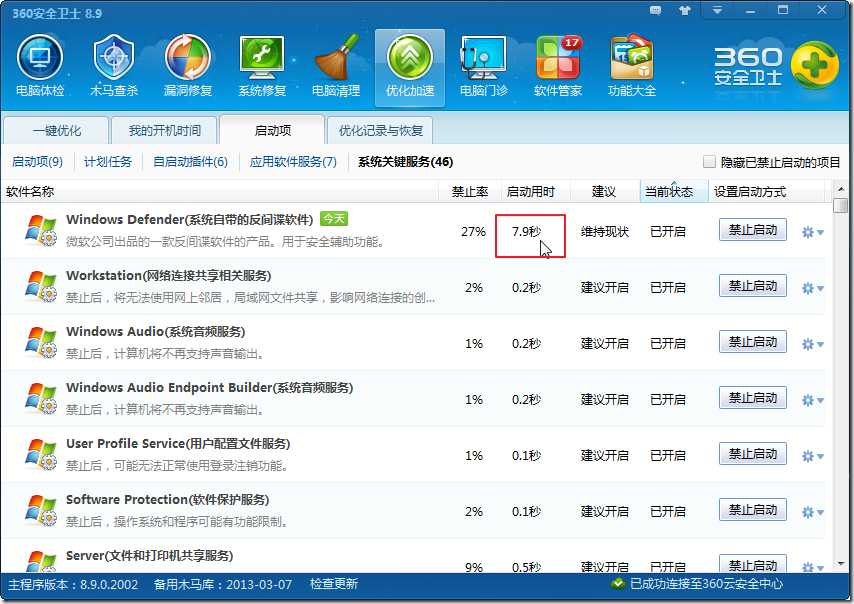The width and height of the screenshot is (854, 604).
Task: Check 隐藏已禁止启动的项目 checkbox
Action: click(x=709, y=162)
